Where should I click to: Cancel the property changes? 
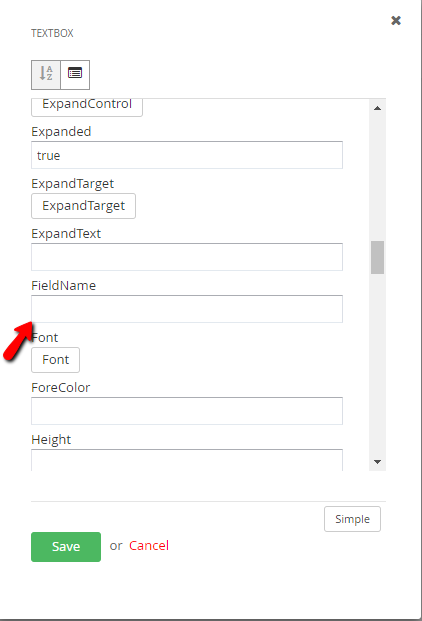click(149, 546)
